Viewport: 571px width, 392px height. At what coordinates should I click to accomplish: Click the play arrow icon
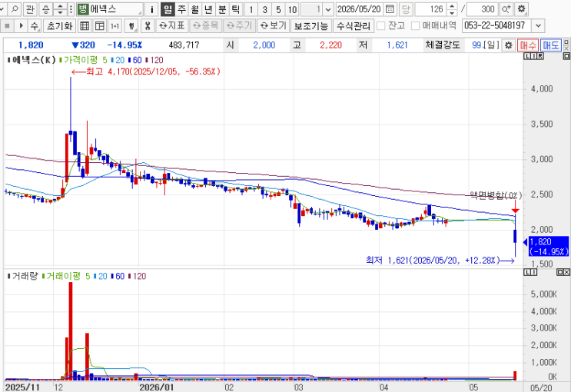pos(21,26)
